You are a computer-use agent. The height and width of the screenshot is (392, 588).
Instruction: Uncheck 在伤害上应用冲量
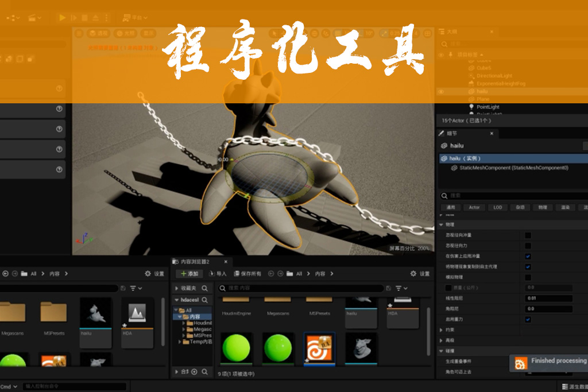pos(528,257)
